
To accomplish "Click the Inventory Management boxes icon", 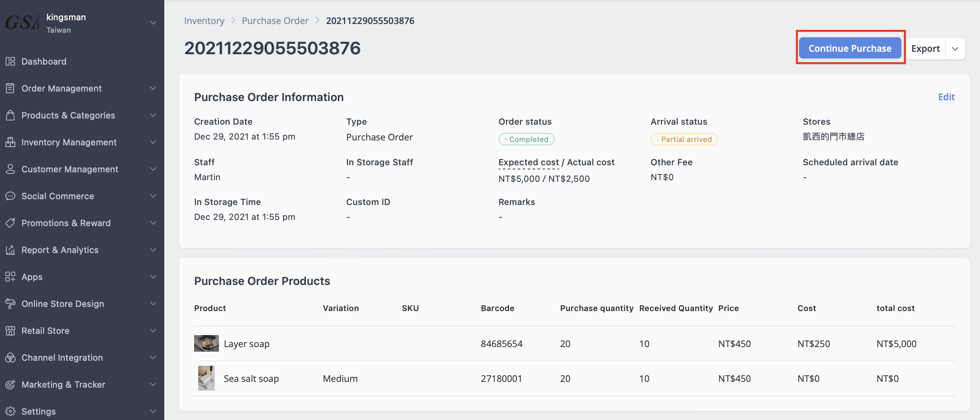I will [10, 142].
